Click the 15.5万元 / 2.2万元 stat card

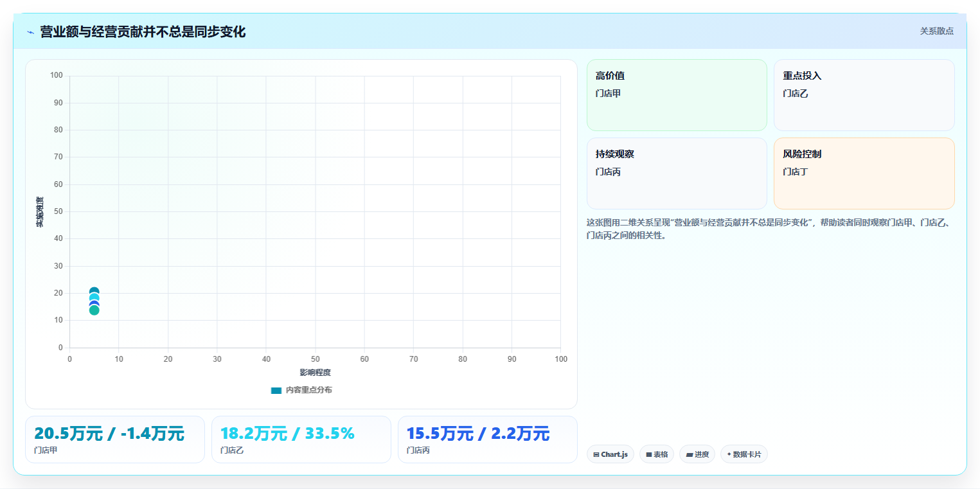488,440
